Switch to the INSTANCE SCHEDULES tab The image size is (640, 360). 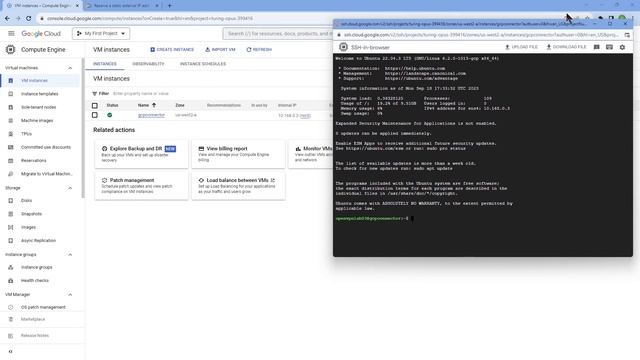tap(203, 64)
